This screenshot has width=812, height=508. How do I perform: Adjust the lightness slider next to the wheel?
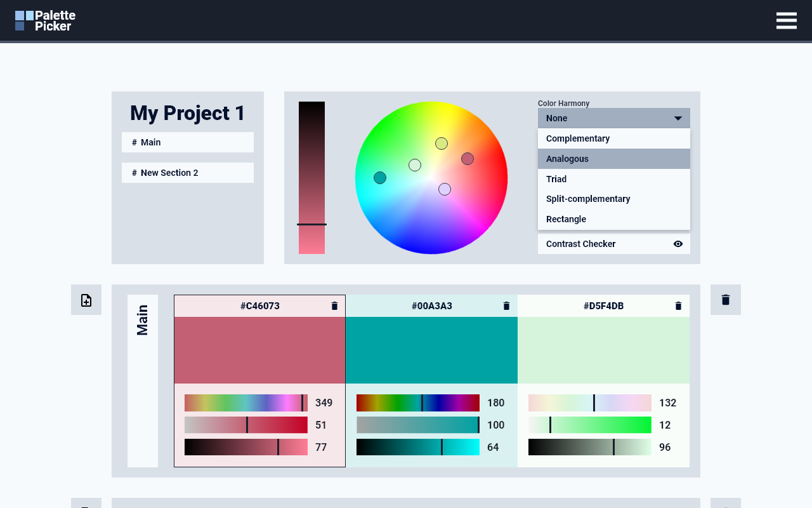[311, 224]
